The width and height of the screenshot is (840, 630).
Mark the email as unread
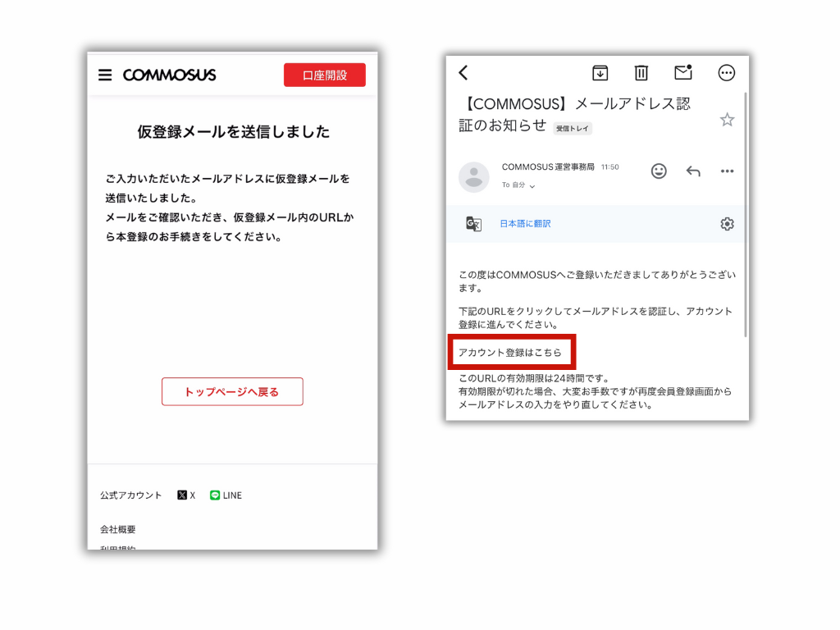[x=683, y=72]
